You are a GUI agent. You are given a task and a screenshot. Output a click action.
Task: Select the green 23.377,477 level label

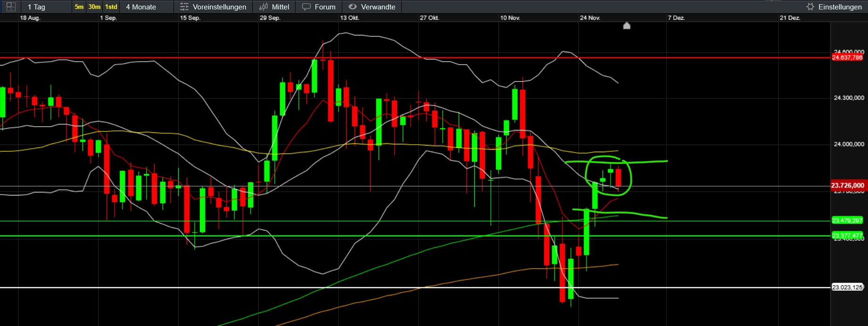(847, 236)
